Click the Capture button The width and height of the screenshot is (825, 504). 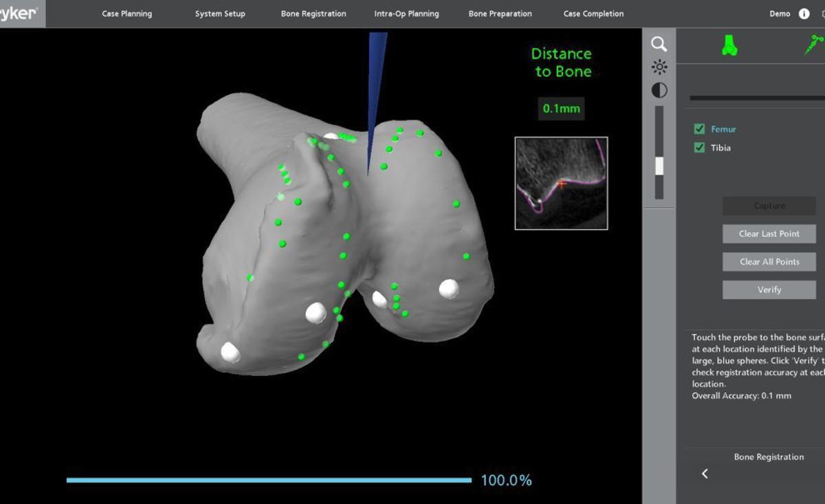point(769,206)
